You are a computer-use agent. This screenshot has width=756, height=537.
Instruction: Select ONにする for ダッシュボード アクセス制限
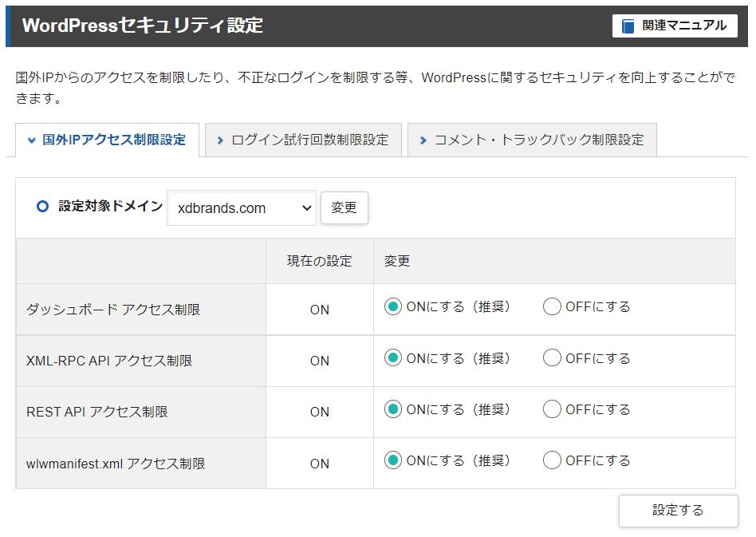click(392, 306)
